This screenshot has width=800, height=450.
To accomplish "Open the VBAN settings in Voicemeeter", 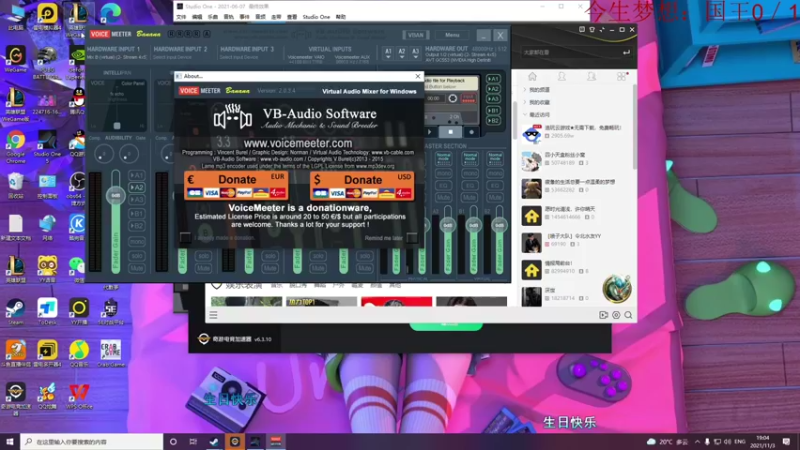I will 415,35.
